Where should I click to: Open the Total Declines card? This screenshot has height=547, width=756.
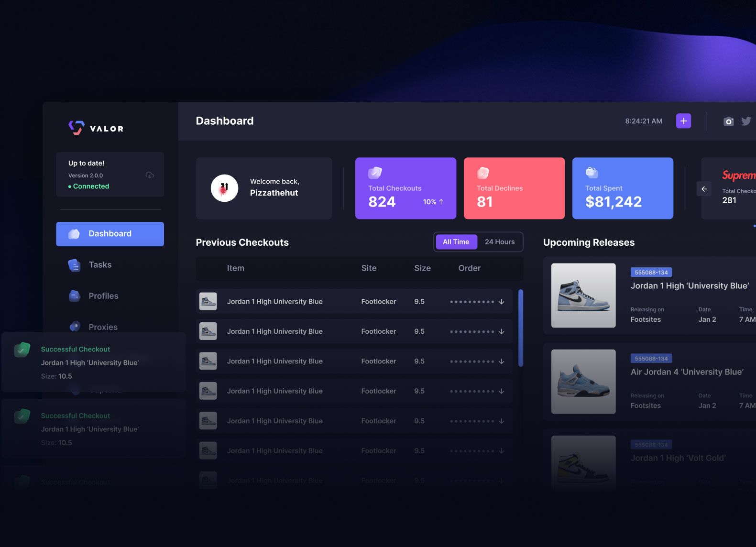click(x=514, y=188)
